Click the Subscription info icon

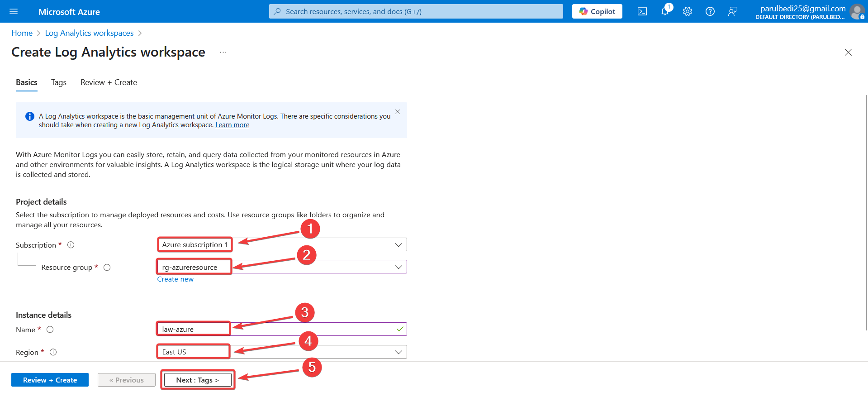pos(71,245)
